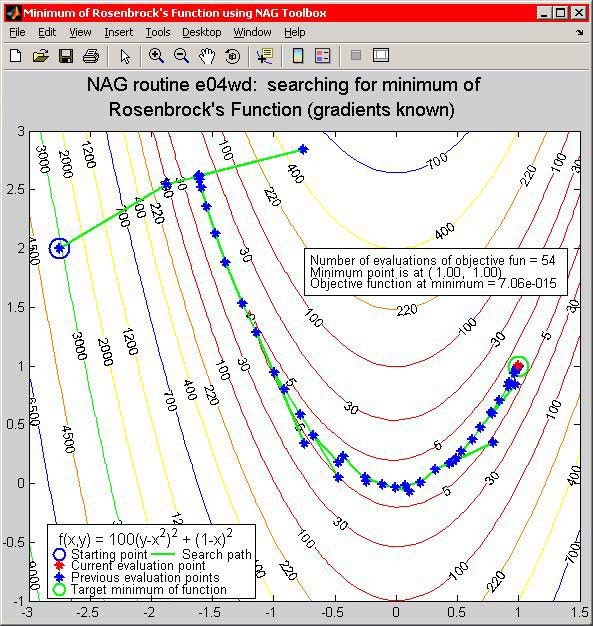Screen dimensions: 593x626
Task: Select the Edit Plot arrow tool
Action: click(x=125, y=56)
